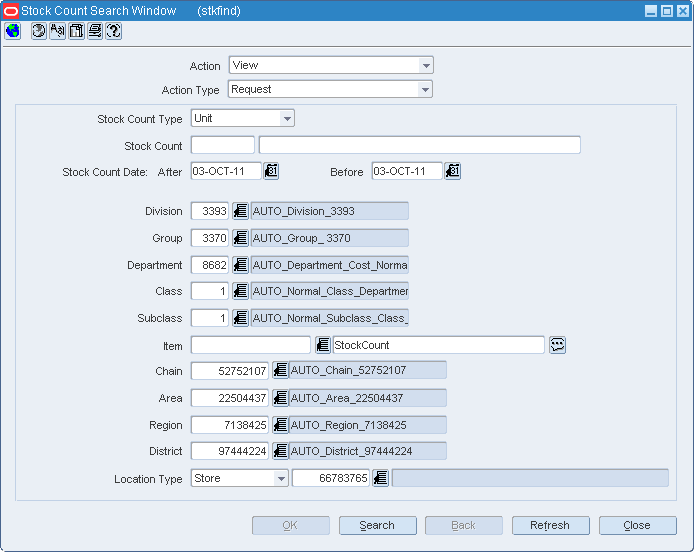694x554 pixels.
Task: Click the AUTO_Department_Cost_Norma description text
Action: 330,265
